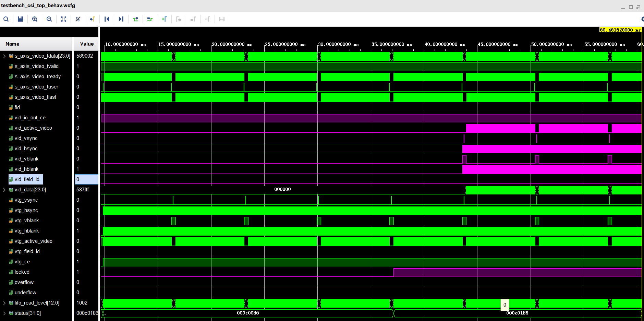644x321 pixels.
Task: Zoom in on the waveform
Action: click(x=35, y=19)
